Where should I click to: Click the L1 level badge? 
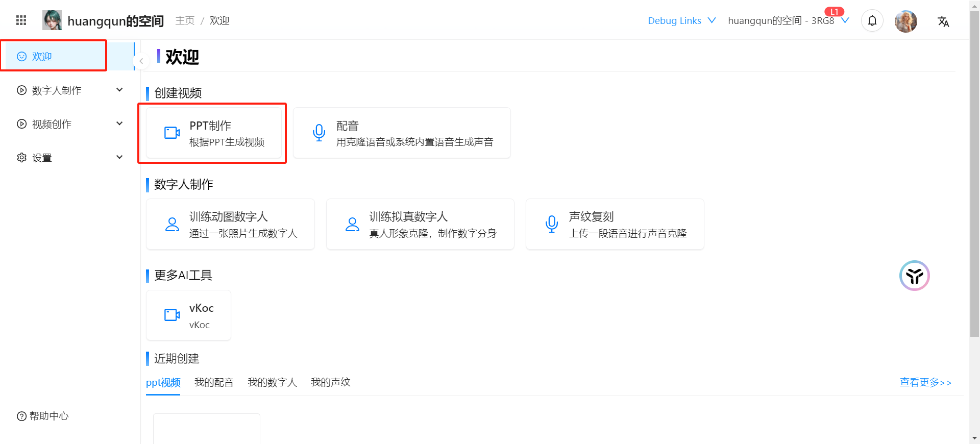click(x=834, y=12)
